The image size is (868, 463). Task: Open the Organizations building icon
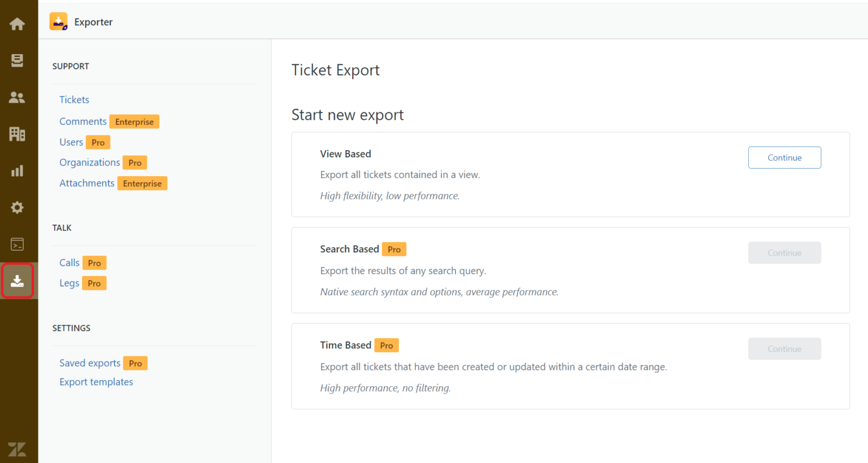tap(17, 134)
